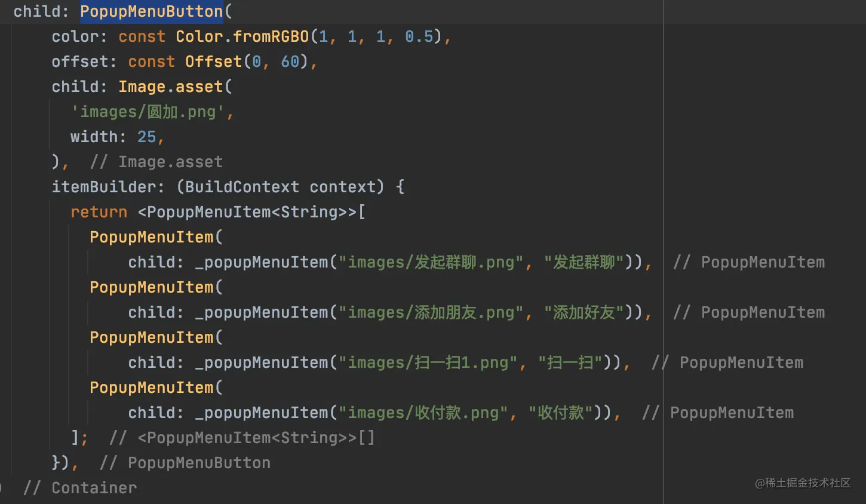Click the "收付款" label string
The height and width of the screenshot is (504, 866).
coord(561,413)
